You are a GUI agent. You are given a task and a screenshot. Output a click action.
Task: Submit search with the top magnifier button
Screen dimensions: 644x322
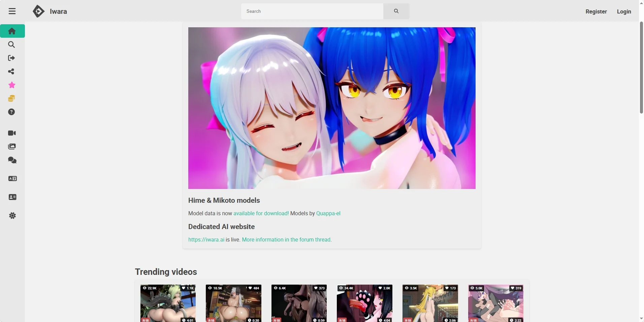396,11
